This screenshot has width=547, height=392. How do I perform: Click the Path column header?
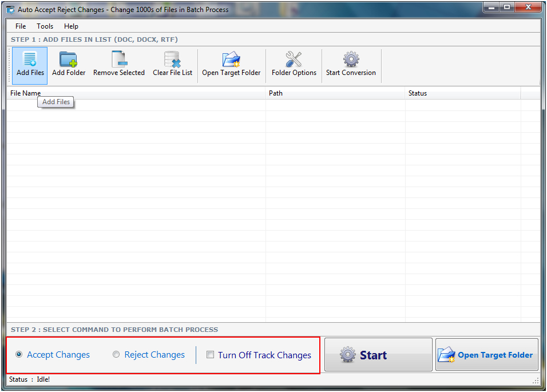[335, 93]
